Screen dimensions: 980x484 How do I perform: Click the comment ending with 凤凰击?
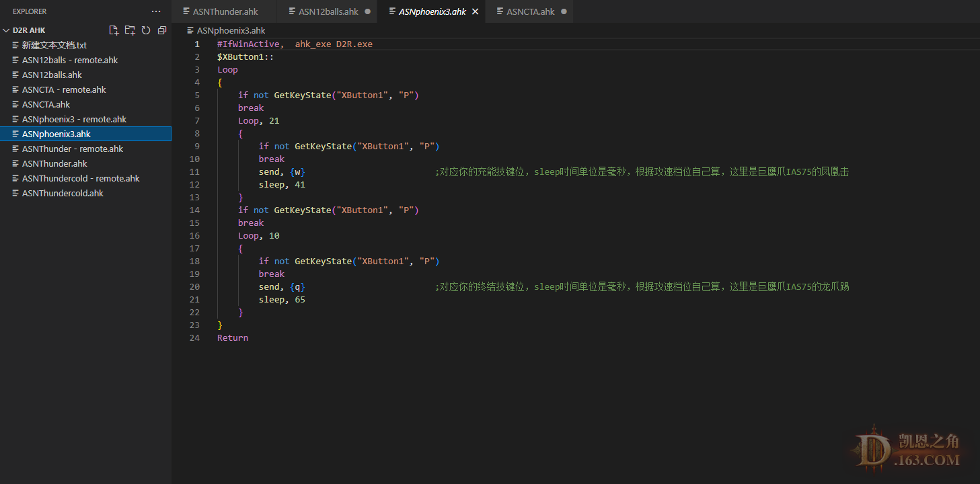[642, 171]
